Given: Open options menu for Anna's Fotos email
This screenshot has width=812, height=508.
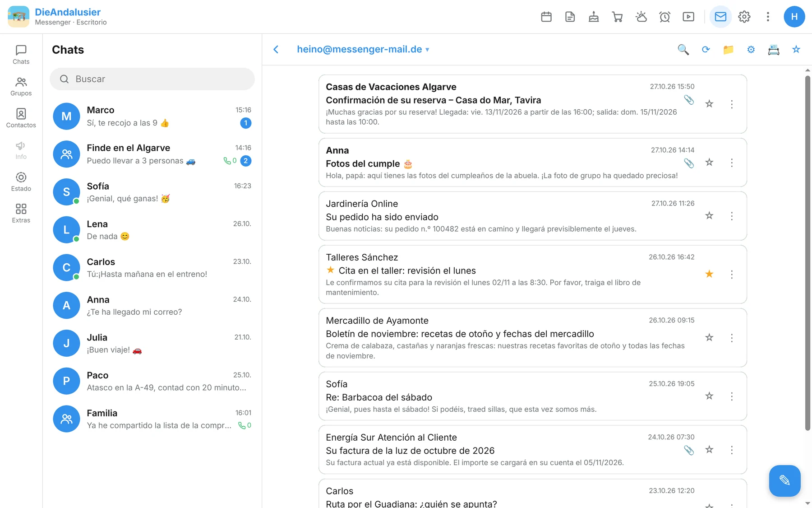Looking at the screenshot, I should tap(732, 163).
